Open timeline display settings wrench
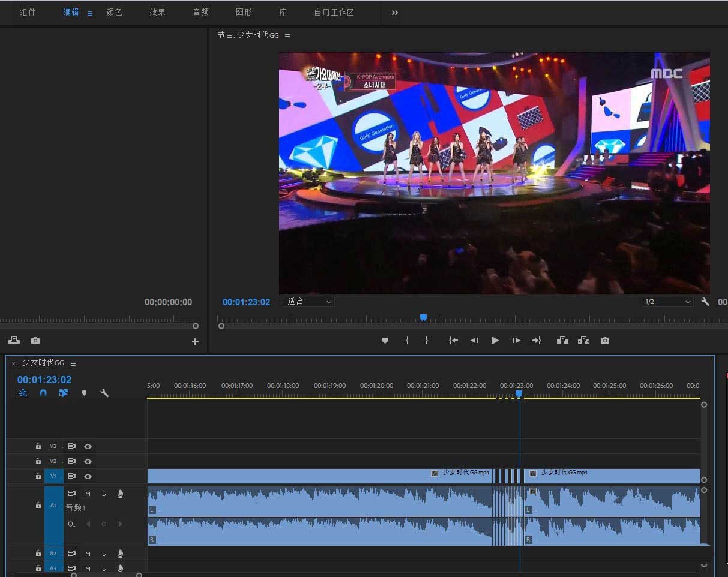The image size is (728, 577). [104, 393]
